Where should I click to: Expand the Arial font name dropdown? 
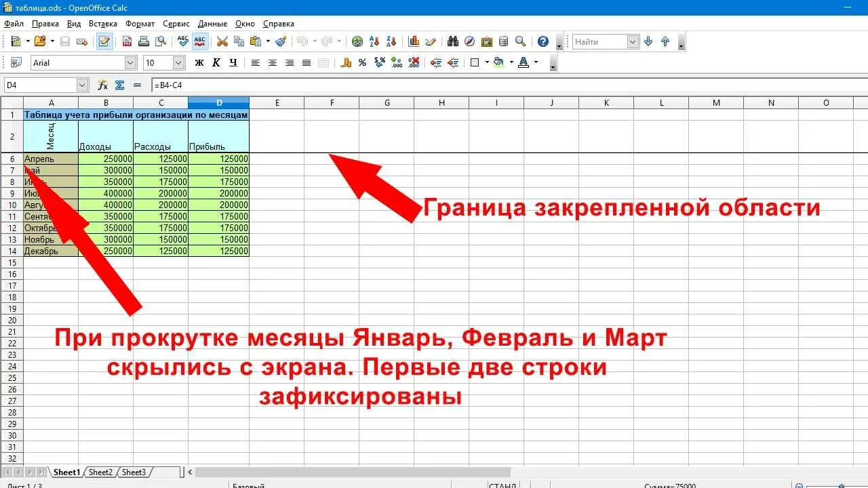(131, 62)
